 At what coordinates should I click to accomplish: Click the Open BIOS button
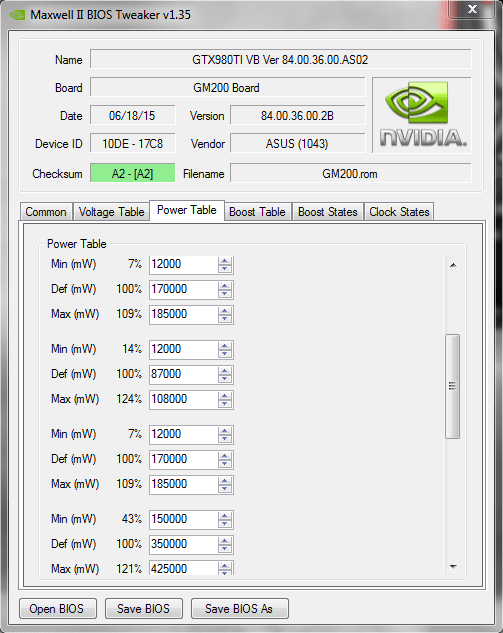pyautogui.click(x=58, y=608)
